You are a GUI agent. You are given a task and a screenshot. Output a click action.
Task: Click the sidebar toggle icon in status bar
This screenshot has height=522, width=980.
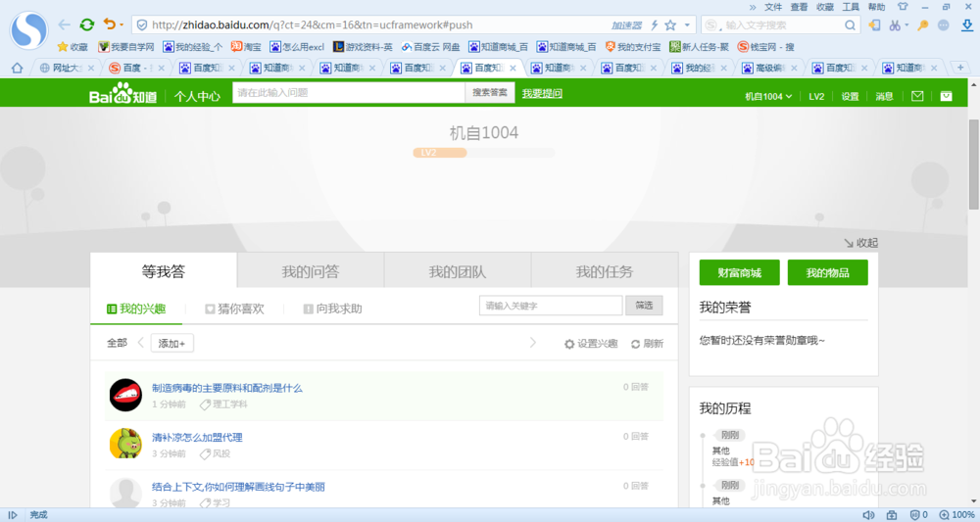13,515
